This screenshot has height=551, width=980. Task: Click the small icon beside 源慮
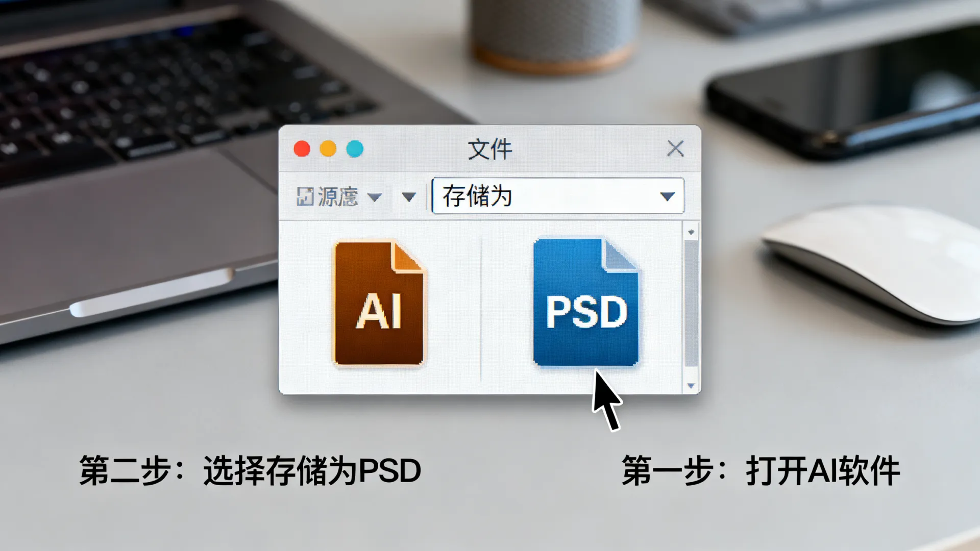[x=305, y=196]
